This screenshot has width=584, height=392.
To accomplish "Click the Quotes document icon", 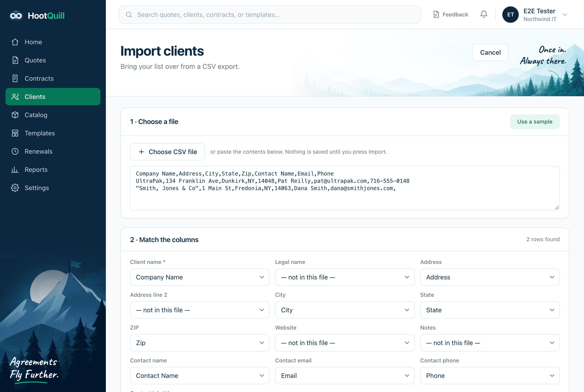I will (15, 60).
